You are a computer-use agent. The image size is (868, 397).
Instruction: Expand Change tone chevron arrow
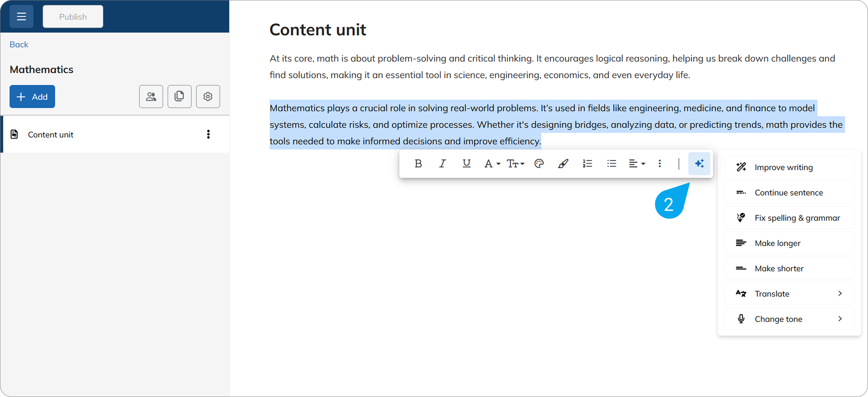pos(840,319)
